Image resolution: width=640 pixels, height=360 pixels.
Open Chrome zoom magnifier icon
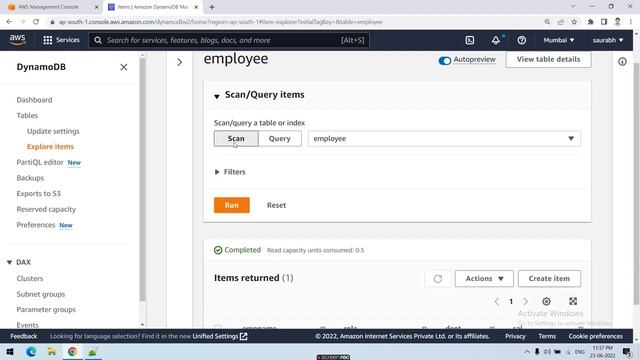point(547,22)
